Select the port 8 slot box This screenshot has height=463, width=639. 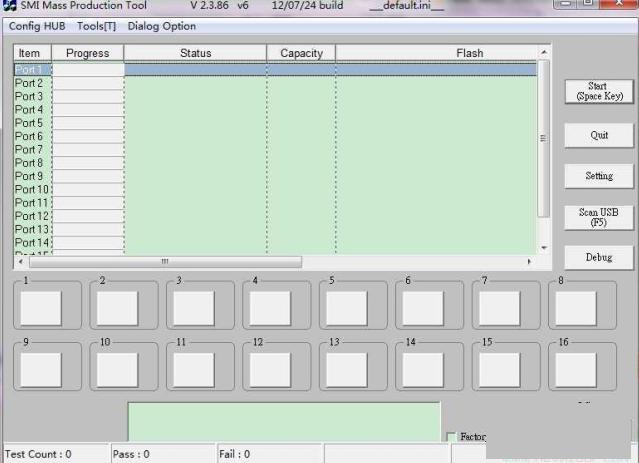[x=575, y=308]
